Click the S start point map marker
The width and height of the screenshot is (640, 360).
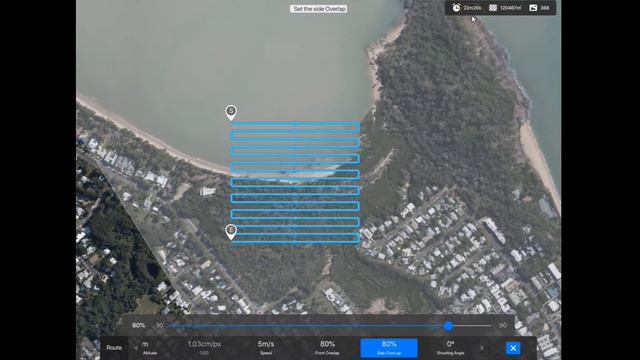231,113
